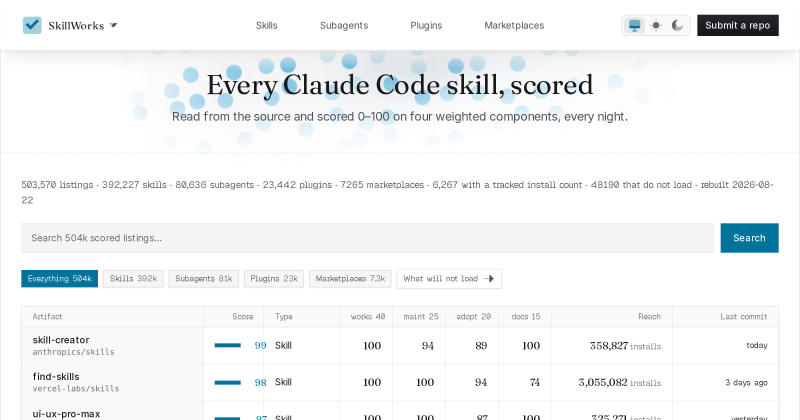Sort by the Score column header
The width and height of the screenshot is (800, 420).
pyautogui.click(x=243, y=316)
